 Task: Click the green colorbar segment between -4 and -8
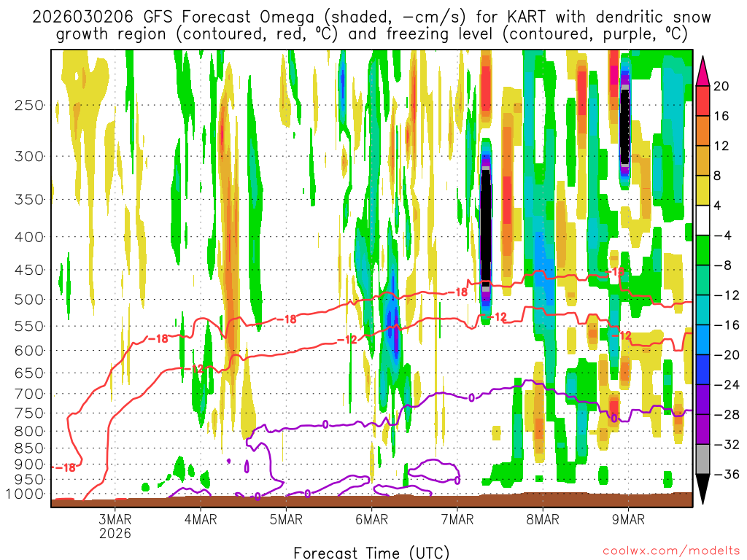point(703,251)
